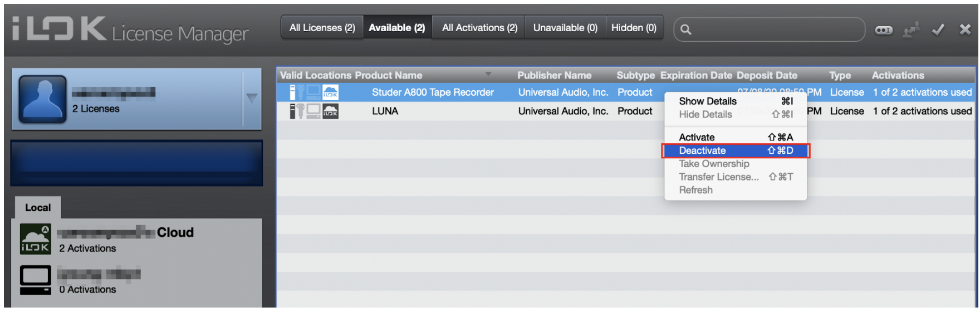Click the X icon in top toolbar
The width and height of the screenshot is (980, 312).
(x=965, y=30)
